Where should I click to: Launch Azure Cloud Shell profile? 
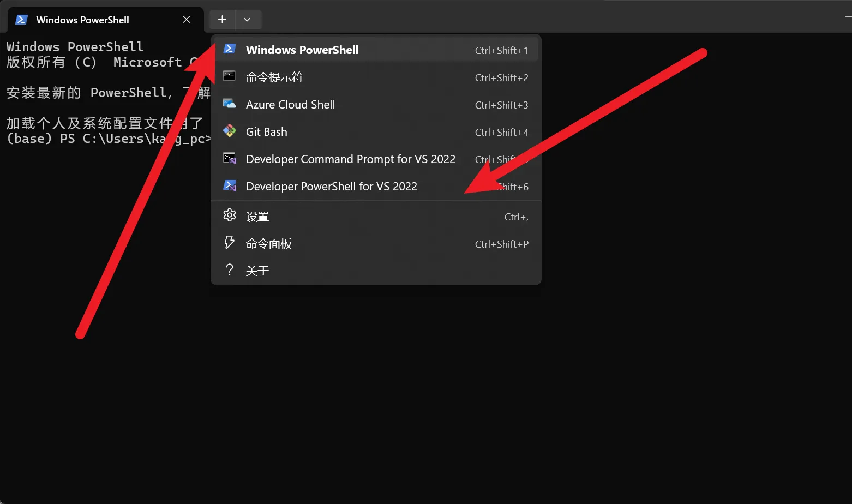pyautogui.click(x=376, y=105)
